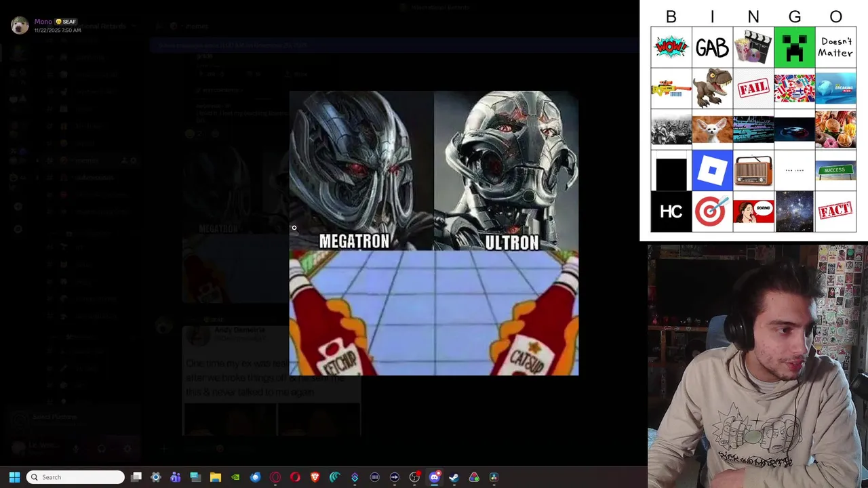Viewport: 868px width, 488px height.
Task: Select the SUCCESS road sign square
Action: pos(835,170)
